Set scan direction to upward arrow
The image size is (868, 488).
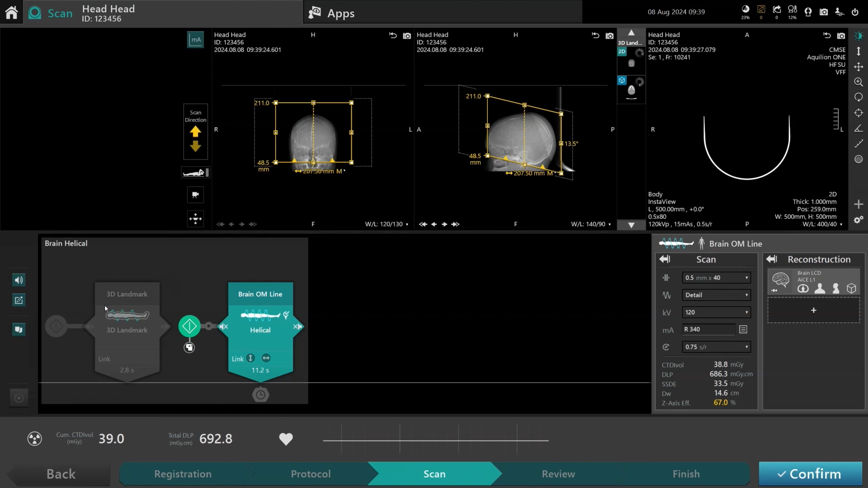coord(196,132)
